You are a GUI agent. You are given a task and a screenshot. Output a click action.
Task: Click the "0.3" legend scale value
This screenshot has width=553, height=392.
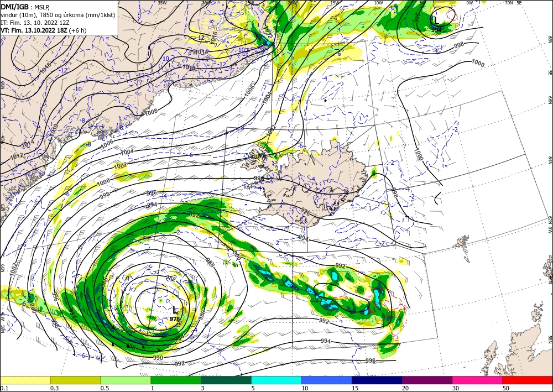(54, 388)
